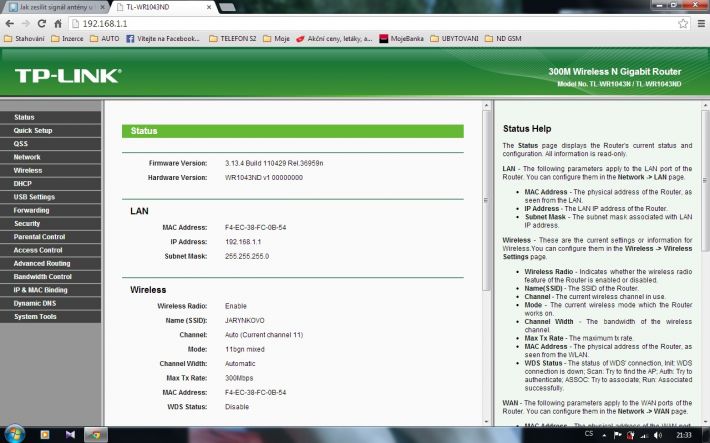Open the Stahování bookmark folder
710x443 pixels.
point(24,39)
